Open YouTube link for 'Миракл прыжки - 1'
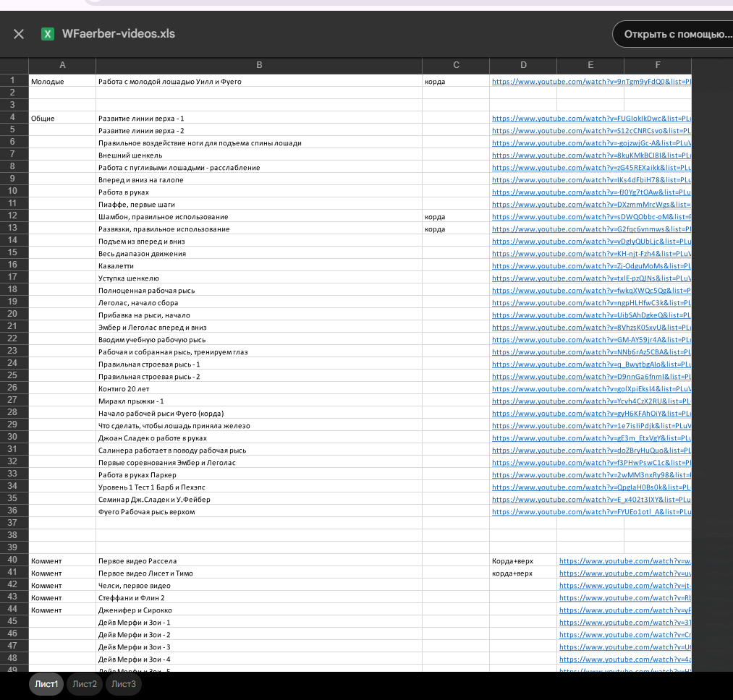This screenshot has width=733, height=700. (591, 401)
